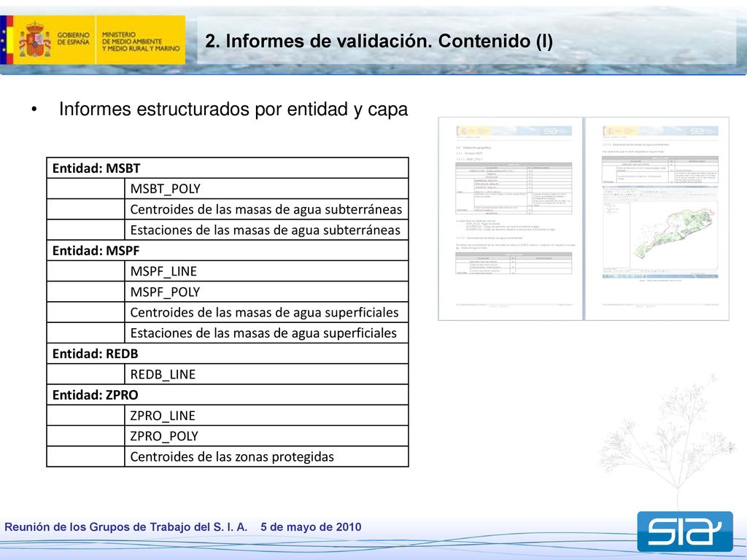
Task: Select the 'Entidad: MSPF' header row
Action: tap(228, 251)
